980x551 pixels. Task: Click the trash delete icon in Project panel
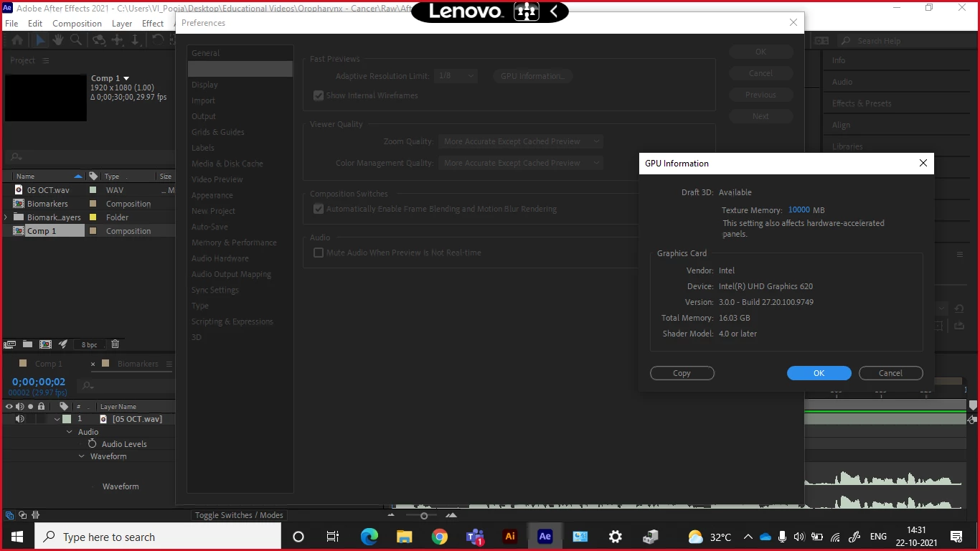(x=115, y=344)
